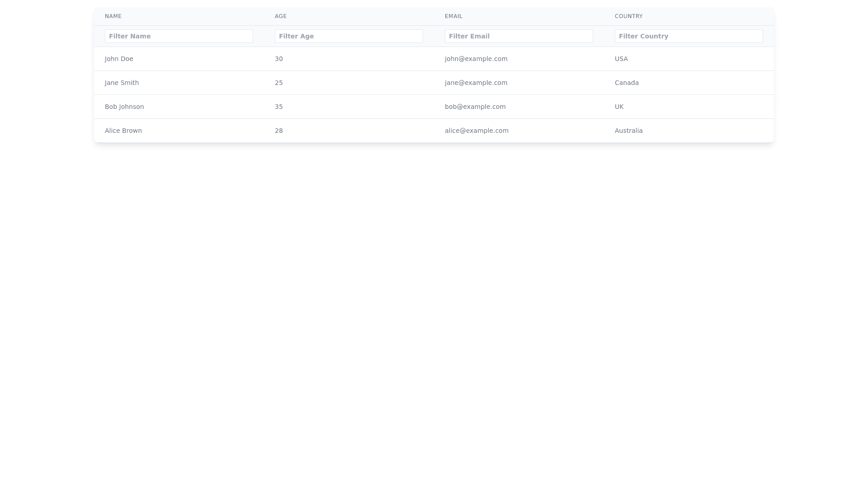This screenshot has width=868, height=488.
Task: Click john@example.com email cell
Action: click(x=476, y=59)
